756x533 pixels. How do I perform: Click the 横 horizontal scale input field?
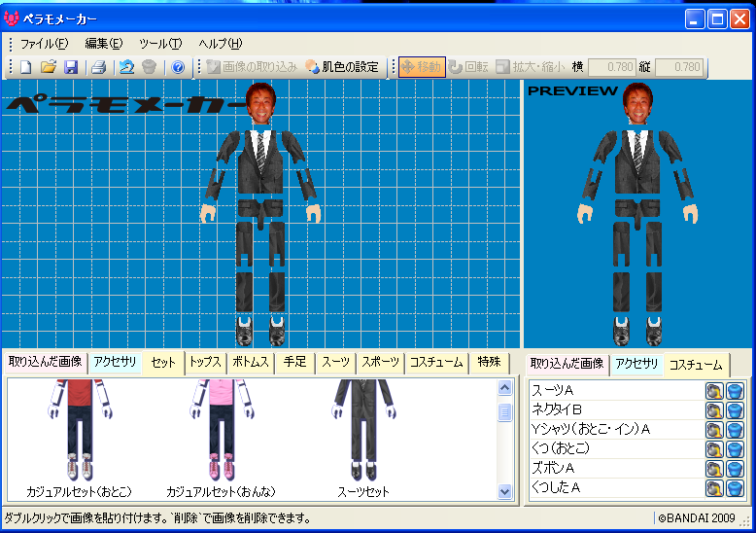(612, 66)
